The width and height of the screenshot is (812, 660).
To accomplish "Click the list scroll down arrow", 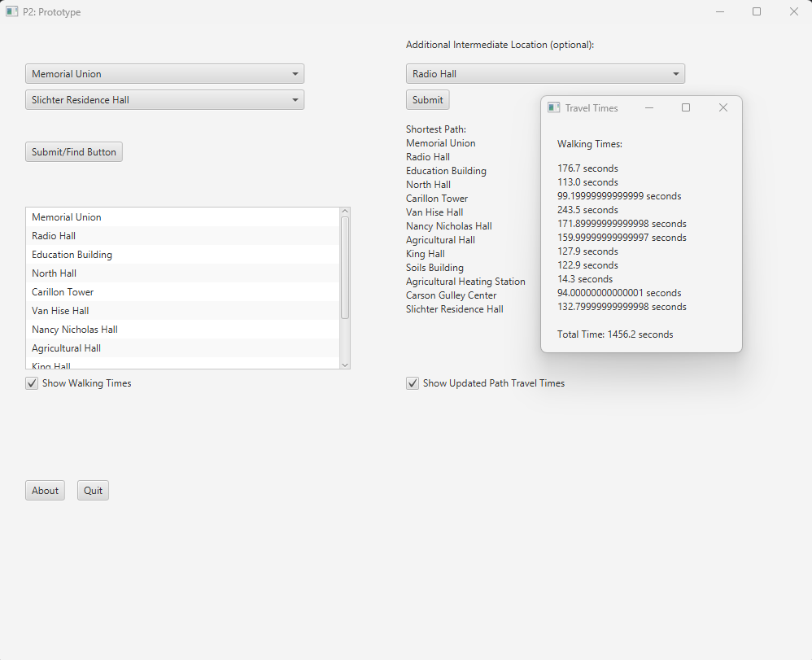I will [x=345, y=365].
